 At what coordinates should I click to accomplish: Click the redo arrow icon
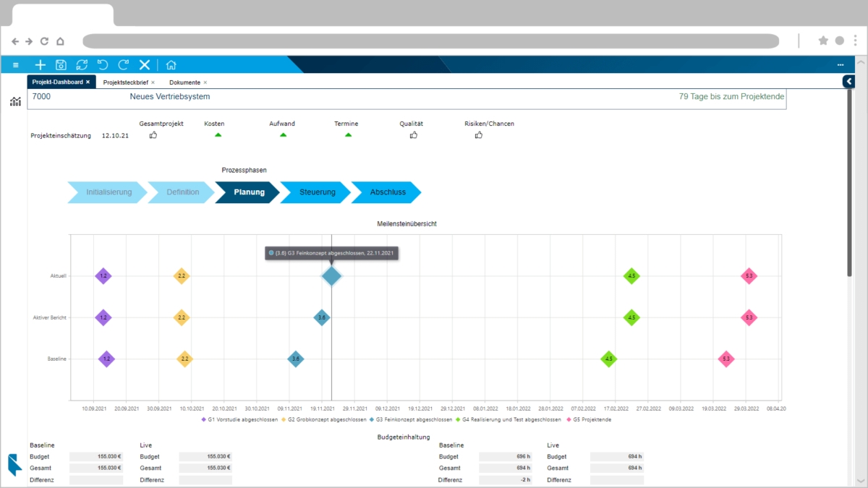pyautogui.click(x=124, y=64)
